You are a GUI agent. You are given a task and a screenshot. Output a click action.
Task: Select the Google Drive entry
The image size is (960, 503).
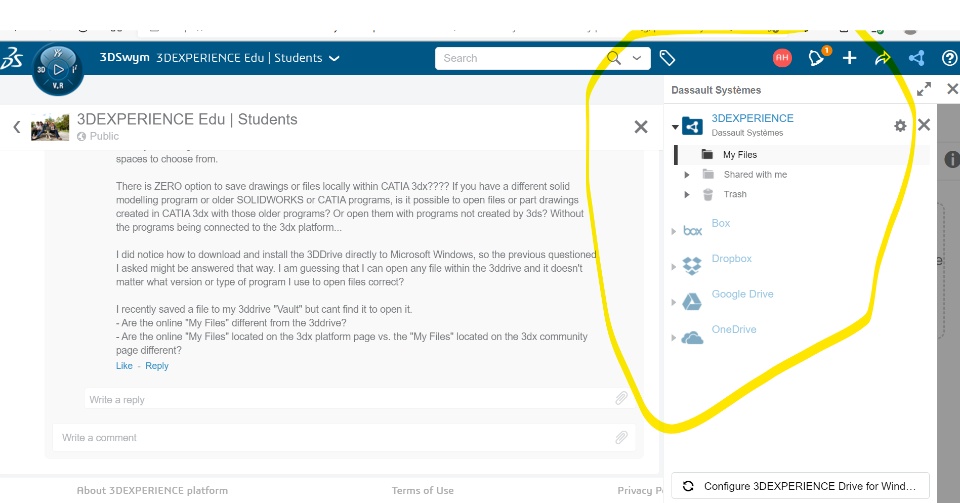742,294
